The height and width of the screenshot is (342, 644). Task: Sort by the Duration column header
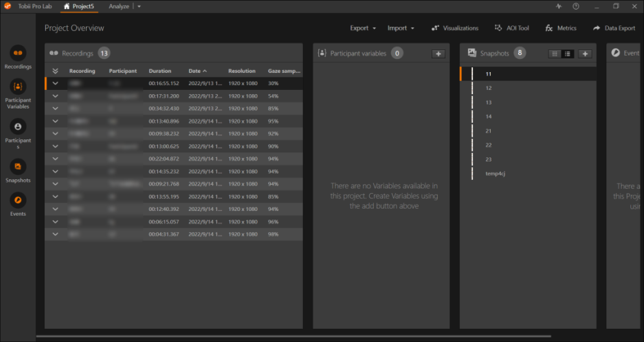pos(159,71)
